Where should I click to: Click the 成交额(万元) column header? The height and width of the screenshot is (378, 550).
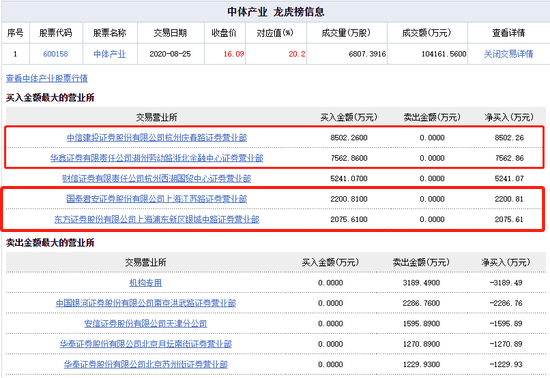click(x=427, y=33)
